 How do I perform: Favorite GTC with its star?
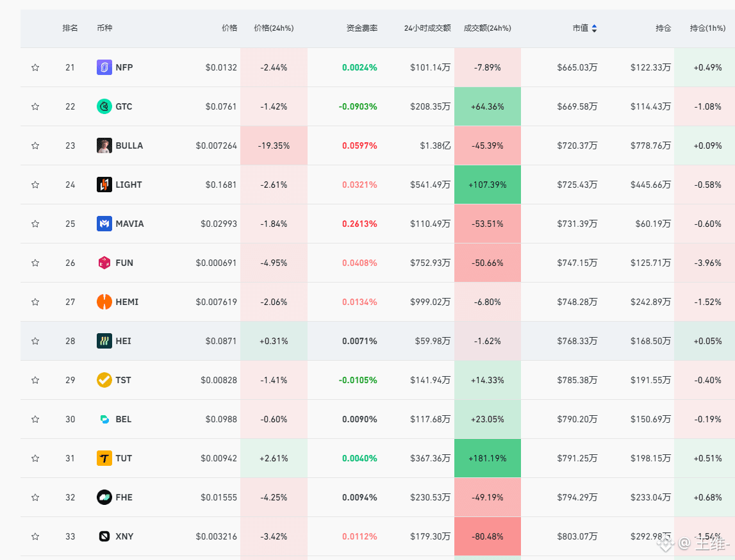point(35,106)
